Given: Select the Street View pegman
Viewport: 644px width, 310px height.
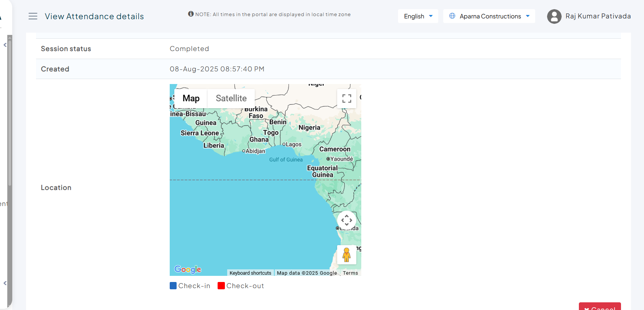Looking at the screenshot, I should coord(346,255).
